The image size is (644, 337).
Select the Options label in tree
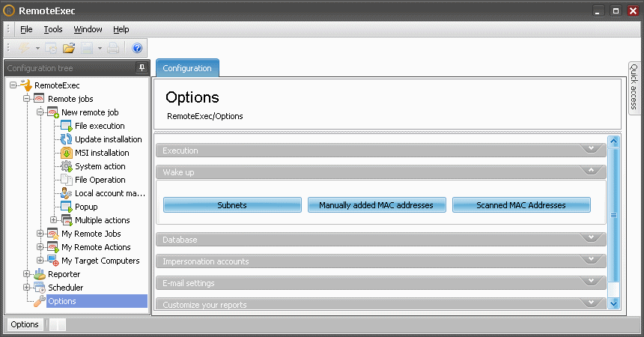(62, 301)
